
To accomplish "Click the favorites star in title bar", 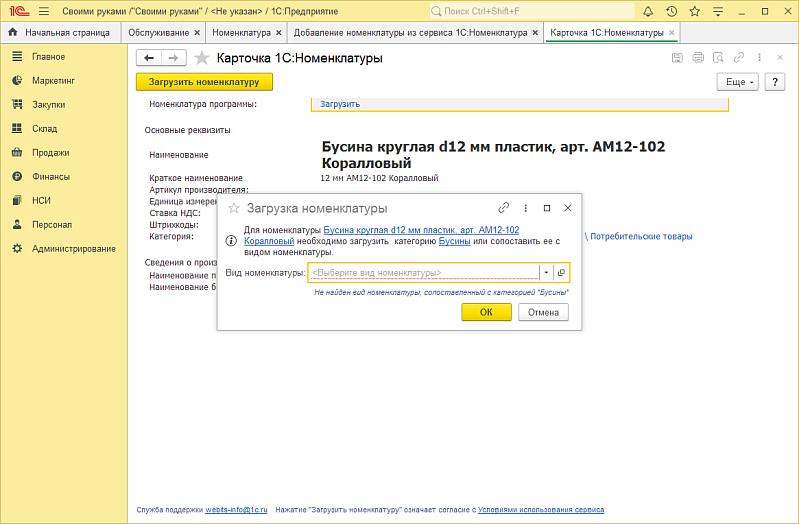I will 692,11.
